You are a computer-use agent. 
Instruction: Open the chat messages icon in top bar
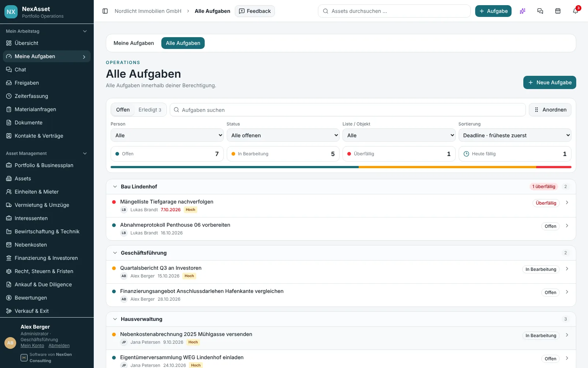click(540, 11)
